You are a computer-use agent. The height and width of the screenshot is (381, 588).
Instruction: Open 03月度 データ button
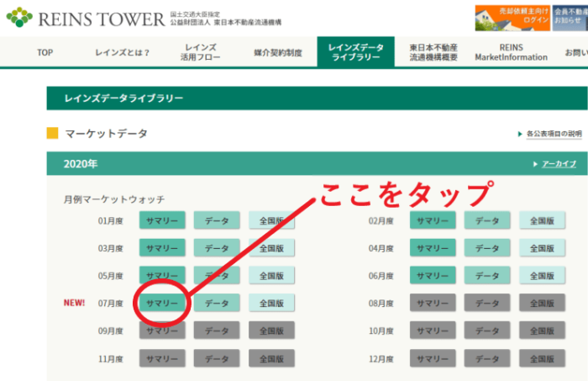[x=217, y=248]
